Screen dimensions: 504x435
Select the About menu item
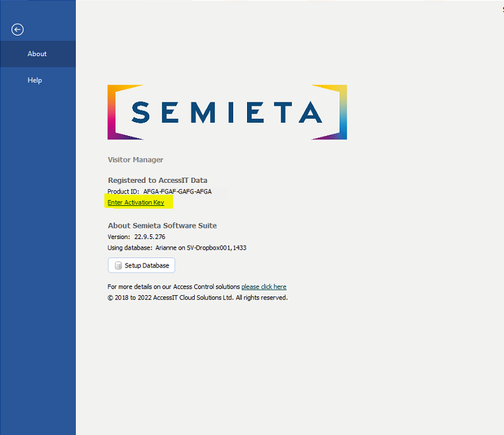pos(38,54)
